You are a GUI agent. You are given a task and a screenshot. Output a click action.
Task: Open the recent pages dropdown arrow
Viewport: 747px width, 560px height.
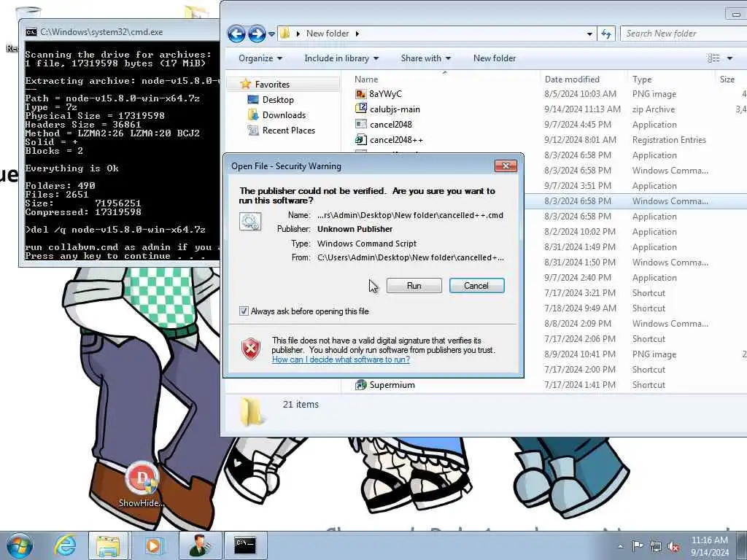tap(271, 34)
